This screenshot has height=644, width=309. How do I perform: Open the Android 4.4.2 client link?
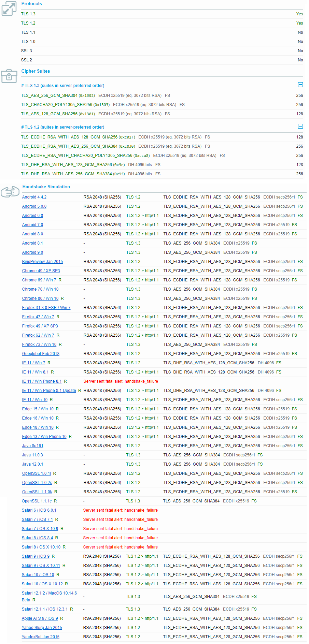34,197
